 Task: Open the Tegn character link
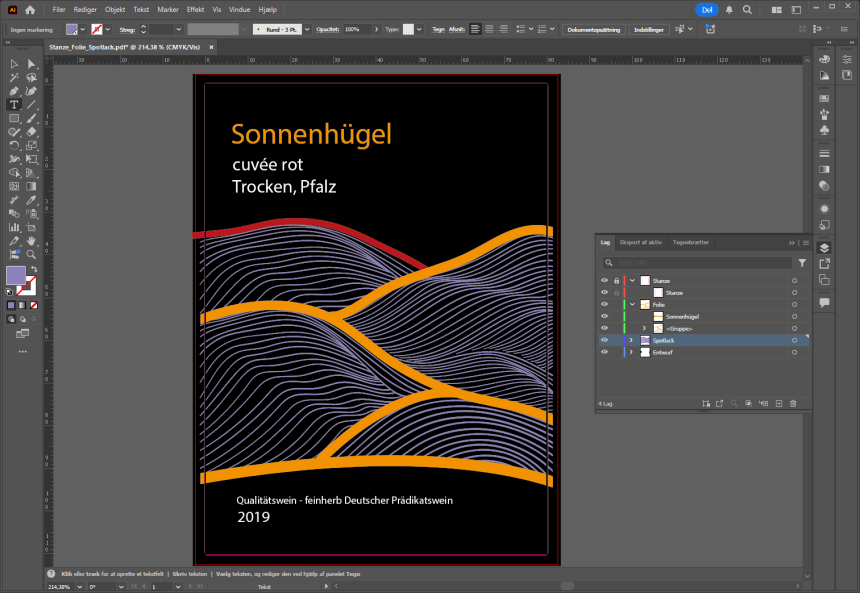coord(438,30)
